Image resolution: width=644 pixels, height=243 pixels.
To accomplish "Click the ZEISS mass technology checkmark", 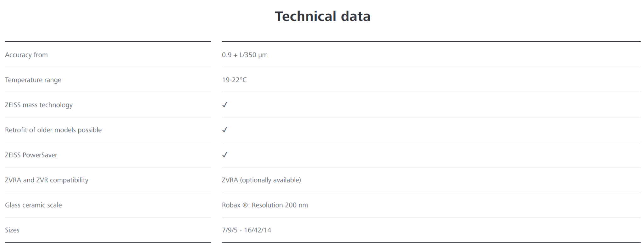I will [225, 105].
